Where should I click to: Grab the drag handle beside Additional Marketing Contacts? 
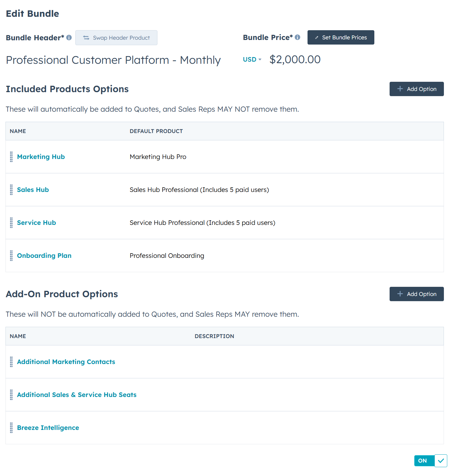point(11,362)
